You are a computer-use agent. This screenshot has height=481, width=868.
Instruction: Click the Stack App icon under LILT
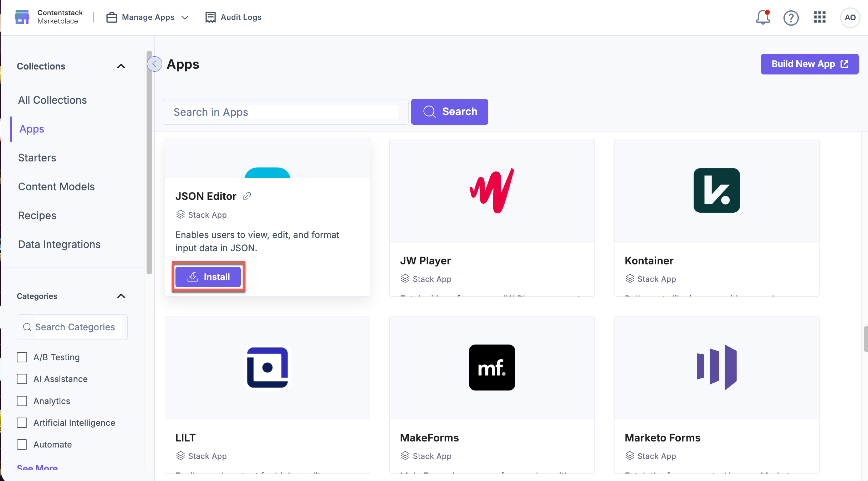[180, 456]
